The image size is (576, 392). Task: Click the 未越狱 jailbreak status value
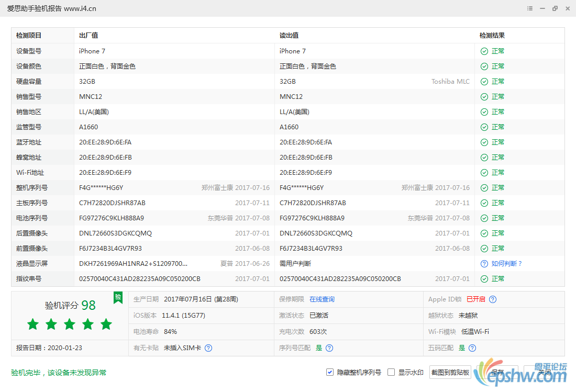pos(468,315)
